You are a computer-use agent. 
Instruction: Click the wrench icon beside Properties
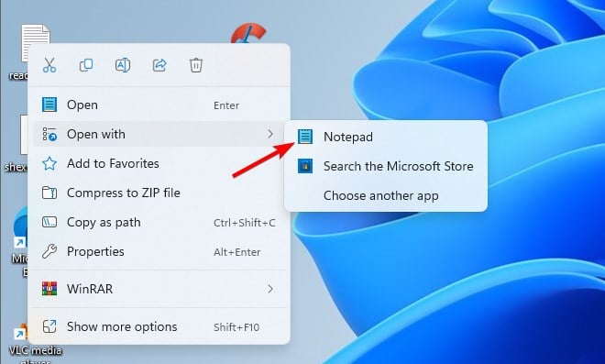coord(49,251)
